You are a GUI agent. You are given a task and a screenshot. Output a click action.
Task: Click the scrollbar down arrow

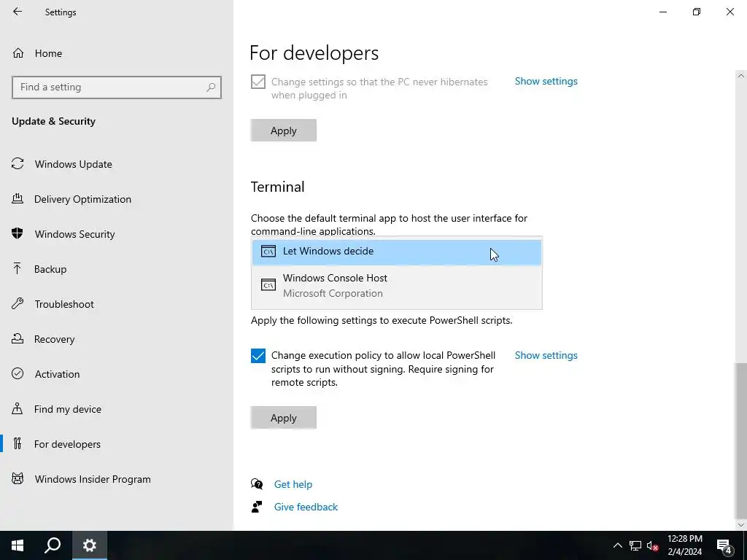[x=741, y=525]
